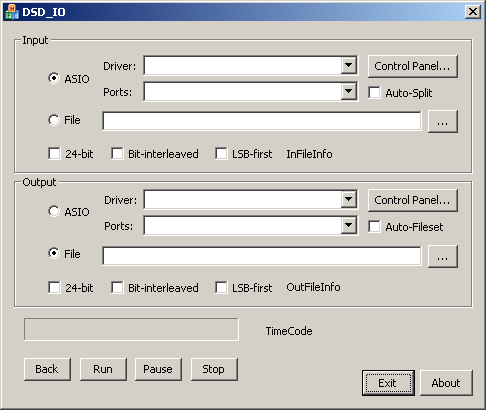Browse for input file with ... button
The width and height of the screenshot is (486, 410).
443,121
